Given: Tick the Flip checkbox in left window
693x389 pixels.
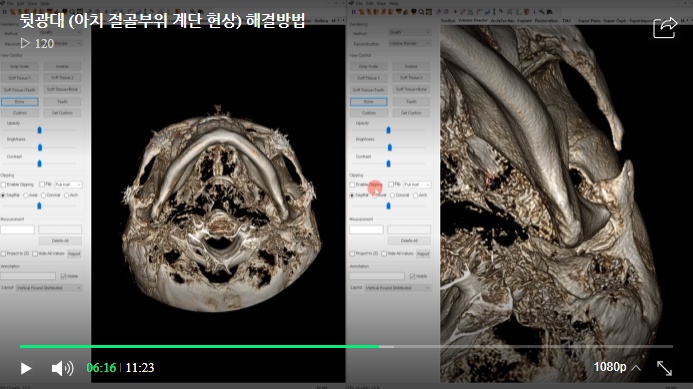Looking at the screenshot, I should tap(42, 184).
